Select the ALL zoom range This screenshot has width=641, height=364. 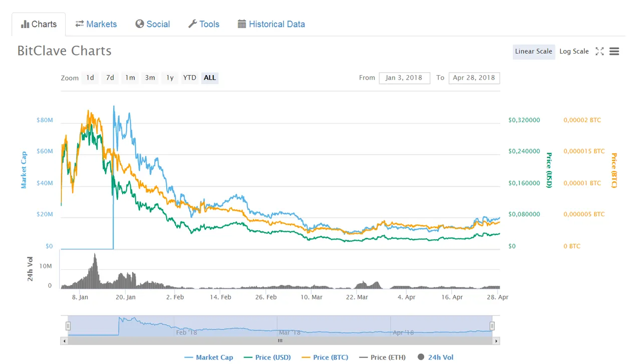coord(210,78)
